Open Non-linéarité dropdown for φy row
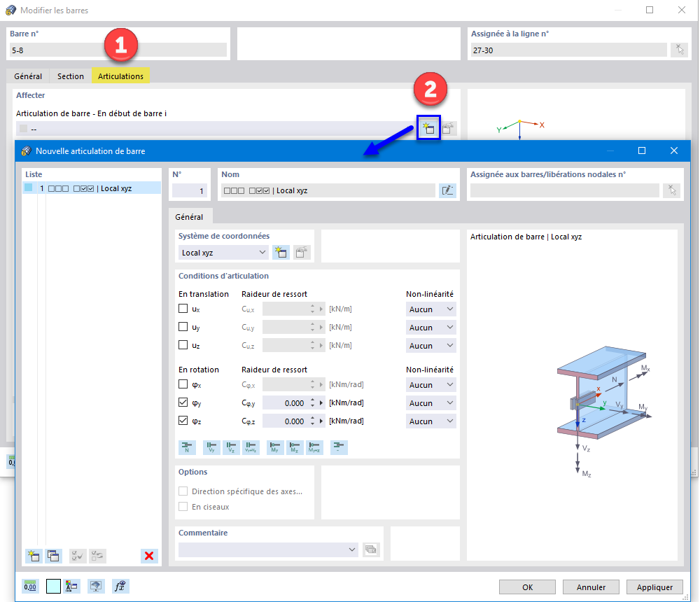 430,402
